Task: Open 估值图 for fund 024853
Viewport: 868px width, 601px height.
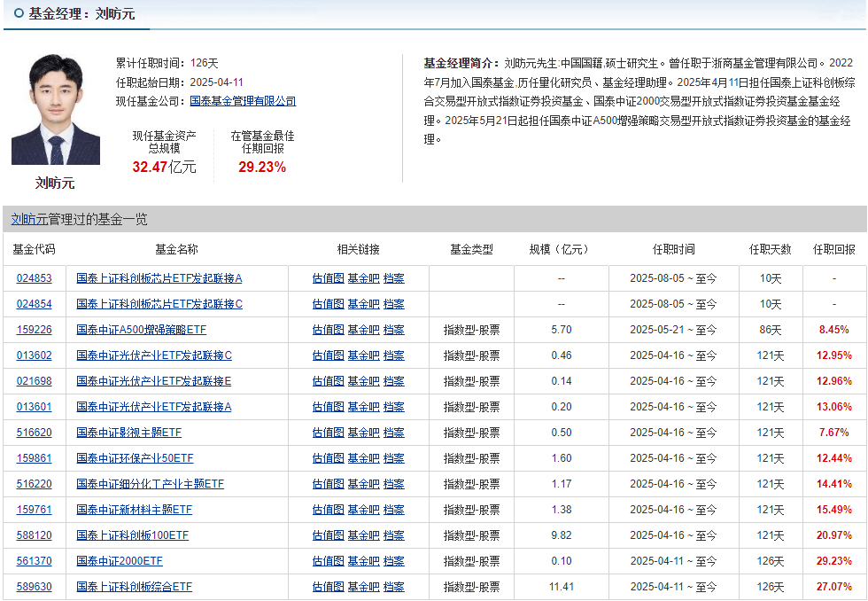Action: coord(328,278)
